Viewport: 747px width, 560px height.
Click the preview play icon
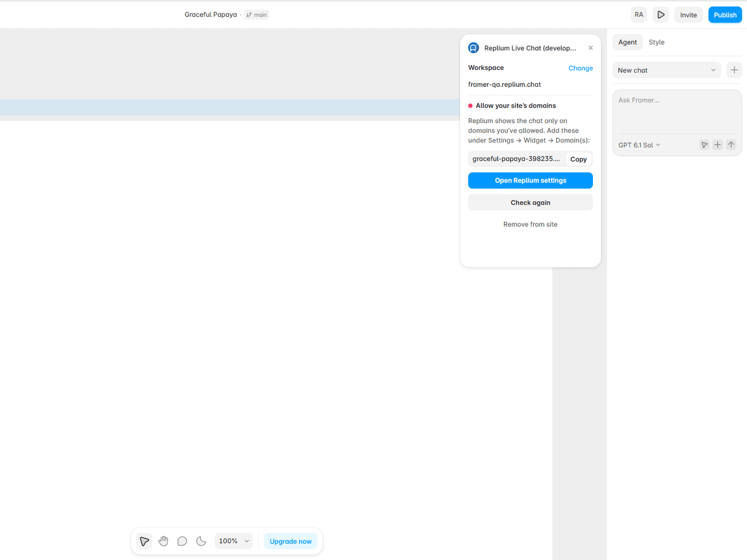coord(661,15)
